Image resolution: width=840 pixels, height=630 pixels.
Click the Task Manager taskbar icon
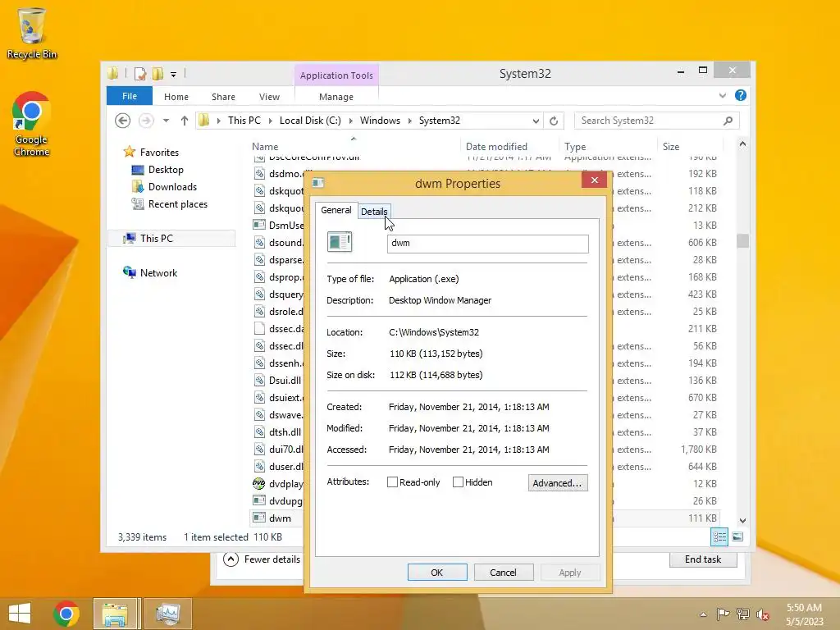(167, 614)
